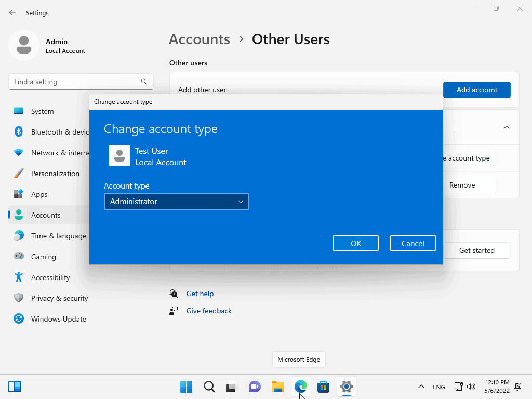Collapse the Test User account expander chevron
The image size is (532, 399).
point(507,127)
